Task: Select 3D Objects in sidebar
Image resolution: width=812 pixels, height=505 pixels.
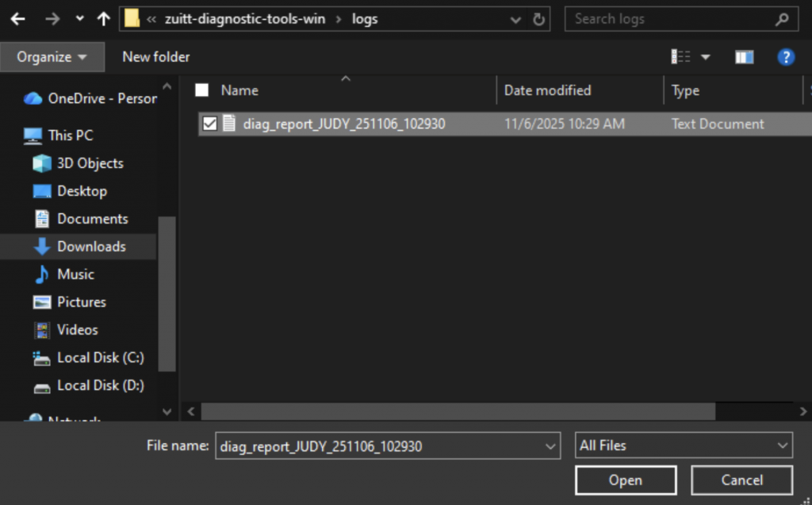Action: 90,163
